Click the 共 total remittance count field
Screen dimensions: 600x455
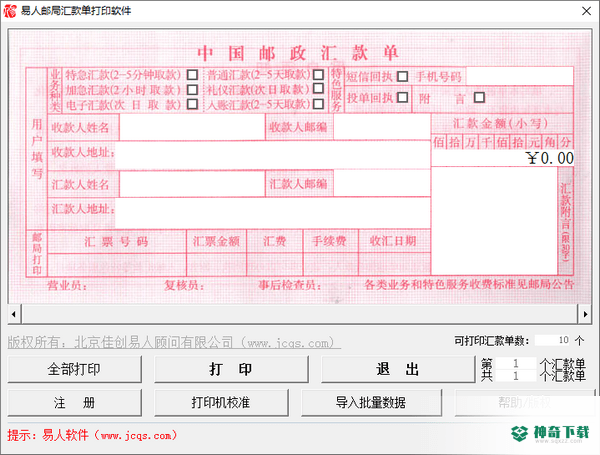click(516, 376)
